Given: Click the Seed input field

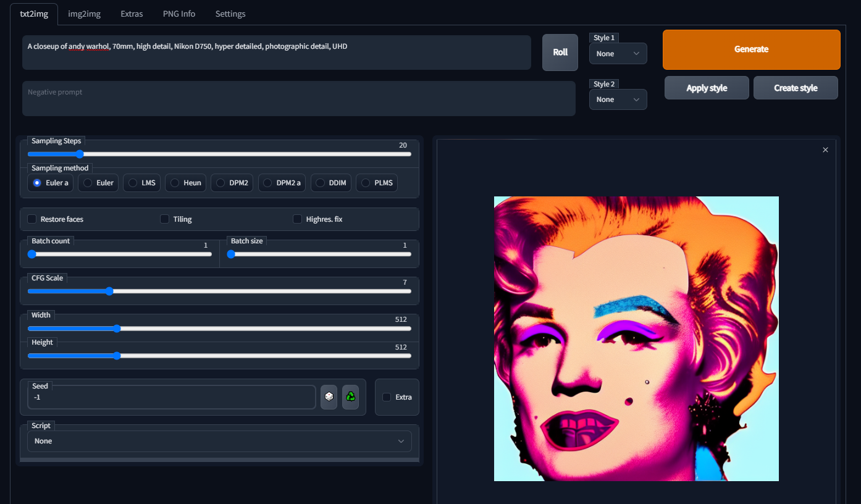Looking at the screenshot, I should (x=172, y=397).
